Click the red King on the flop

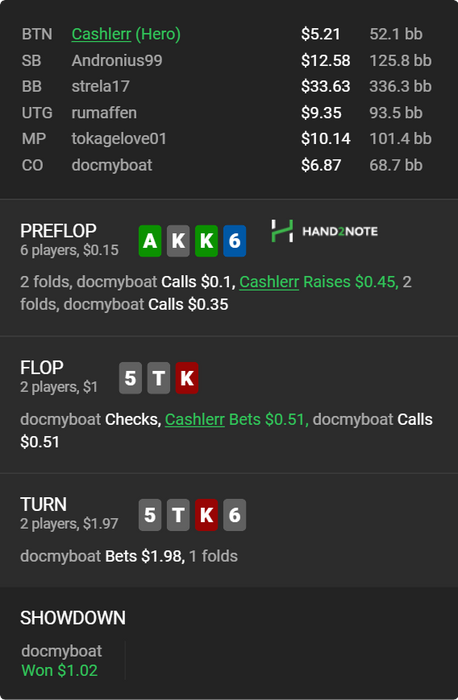(x=187, y=378)
